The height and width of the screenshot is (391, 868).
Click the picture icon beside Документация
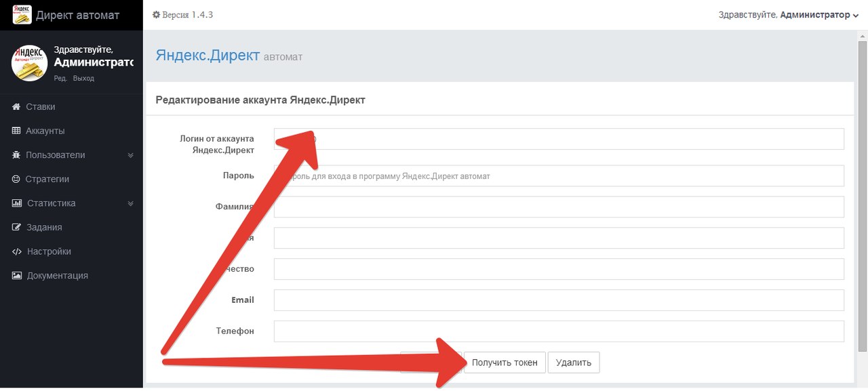[17, 276]
